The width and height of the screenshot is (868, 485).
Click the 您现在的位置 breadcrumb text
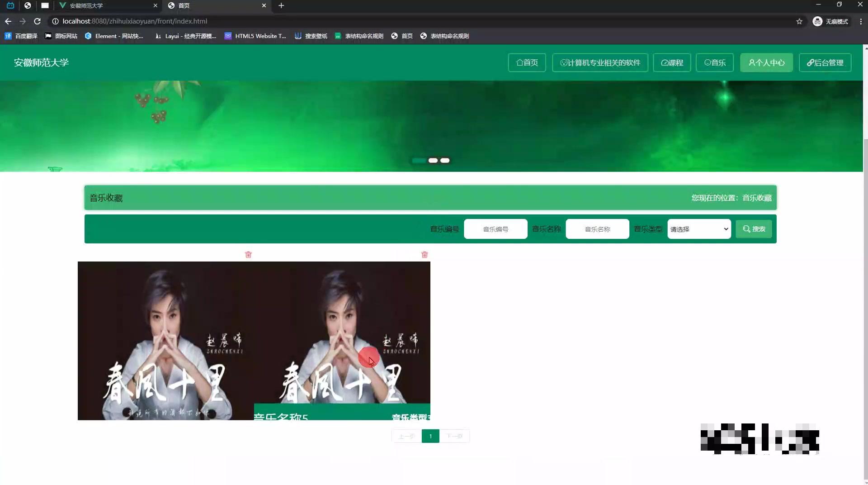pyautogui.click(x=731, y=198)
